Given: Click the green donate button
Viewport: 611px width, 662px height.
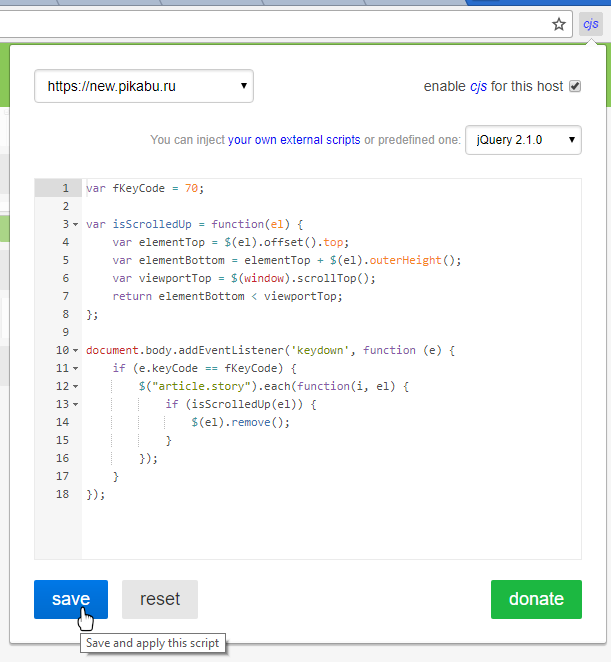Looking at the screenshot, I should 536,599.
